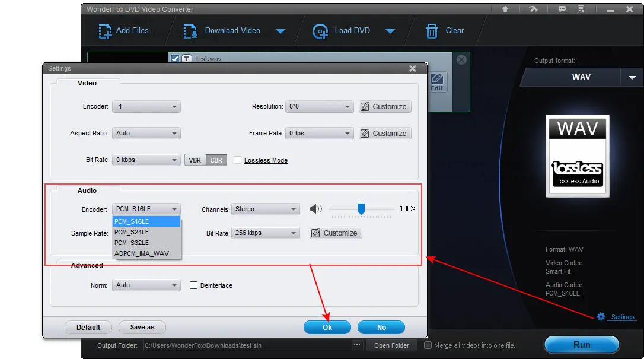Select ADPCM_IMA_WAV from encoder list

pyautogui.click(x=146, y=253)
